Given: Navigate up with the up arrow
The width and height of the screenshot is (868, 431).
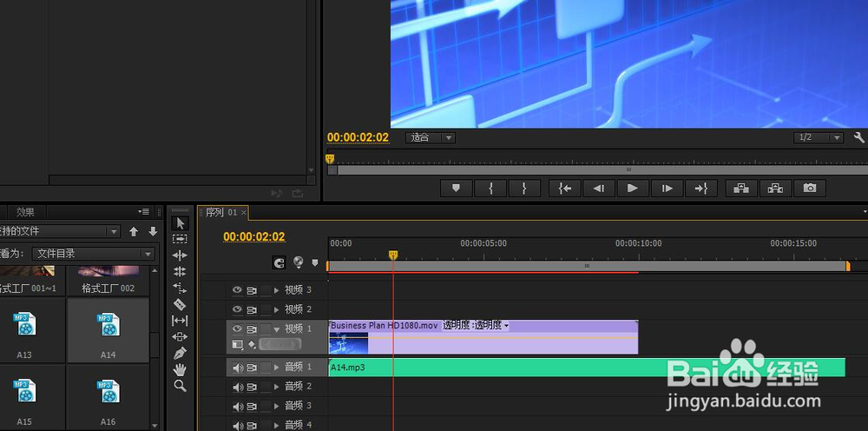Looking at the screenshot, I should tap(134, 231).
